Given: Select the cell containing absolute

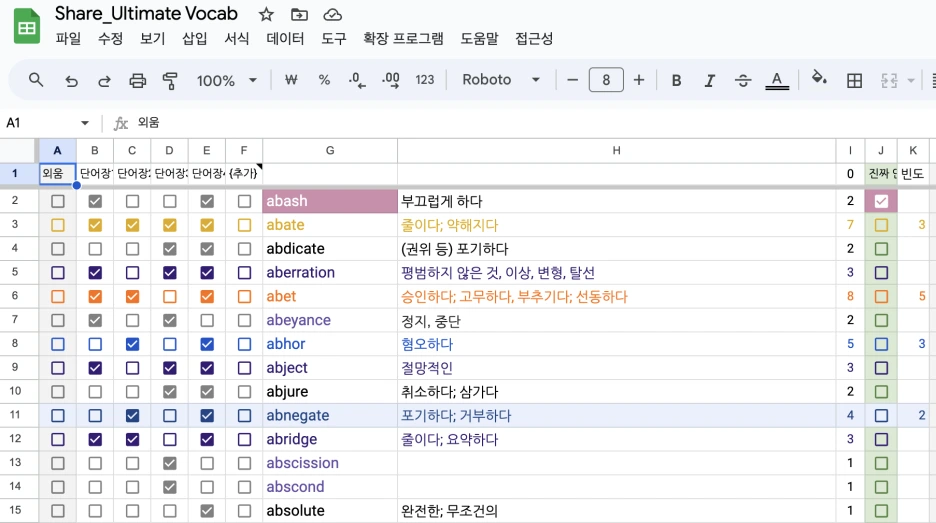Looking at the screenshot, I should (x=330, y=510).
